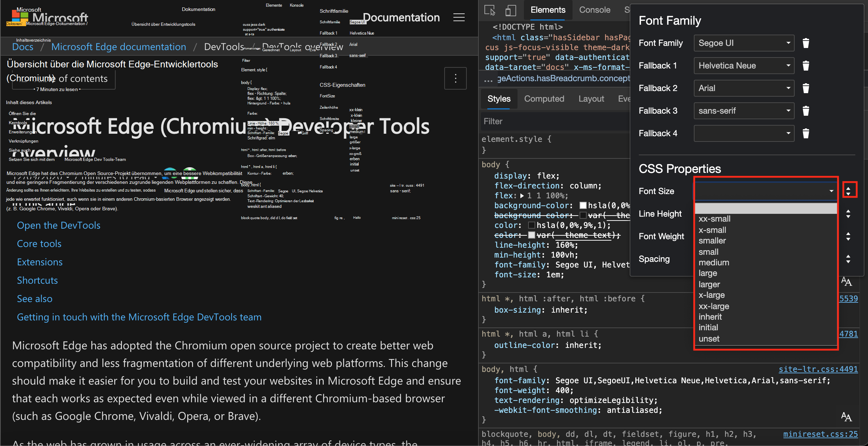The height and width of the screenshot is (446, 868).
Task: Delete the Segoe UI font family entry
Action: point(806,43)
